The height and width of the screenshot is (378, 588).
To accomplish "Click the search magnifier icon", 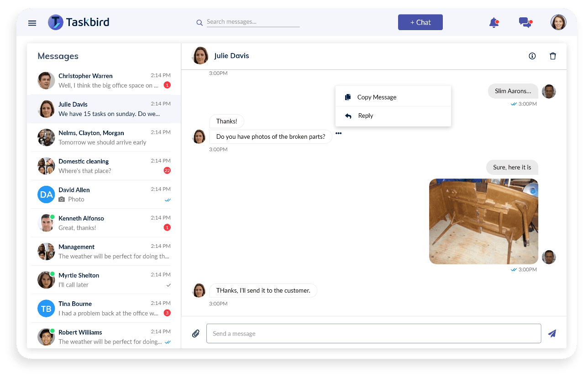I will pyautogui.click(x=199, y=22).
